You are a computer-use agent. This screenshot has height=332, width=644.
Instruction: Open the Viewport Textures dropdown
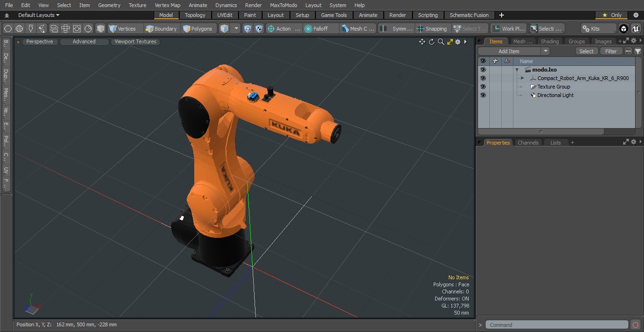coord(135,41)
